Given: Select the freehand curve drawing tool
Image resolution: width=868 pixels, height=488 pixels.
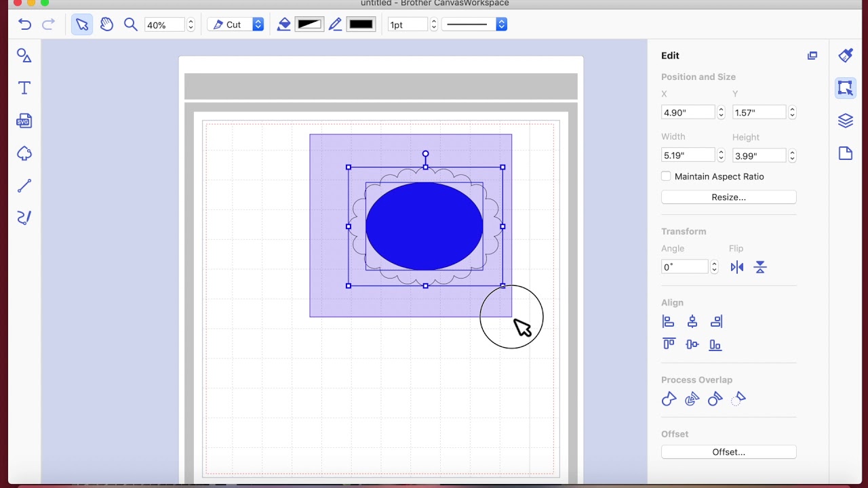Looking at the screenshot, I should pos(24,218).
